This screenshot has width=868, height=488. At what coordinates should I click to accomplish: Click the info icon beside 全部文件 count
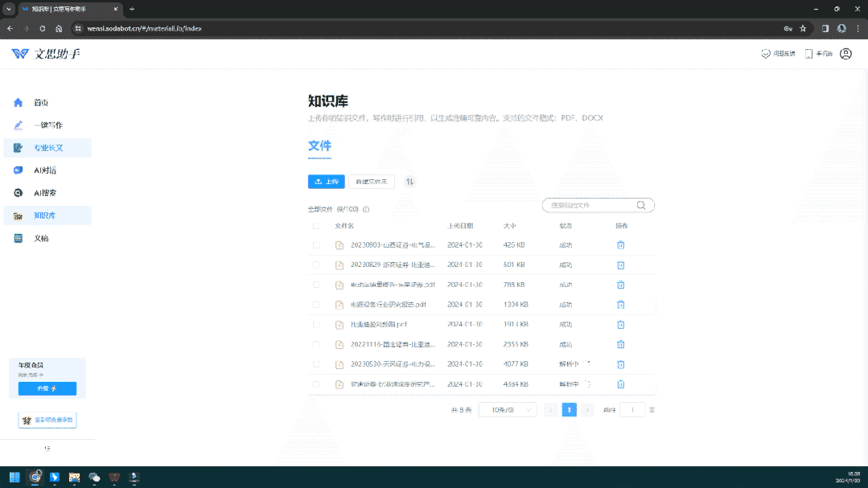366,209
